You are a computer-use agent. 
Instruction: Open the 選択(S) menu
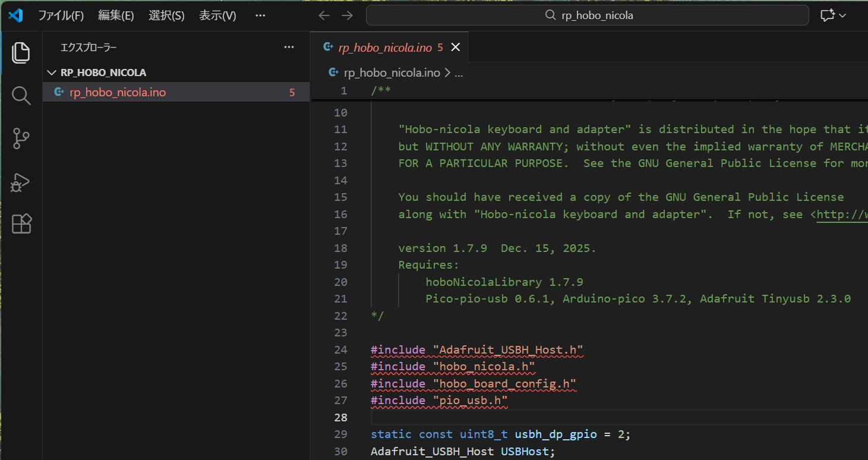pyautogui.click(x=166, y=15)
